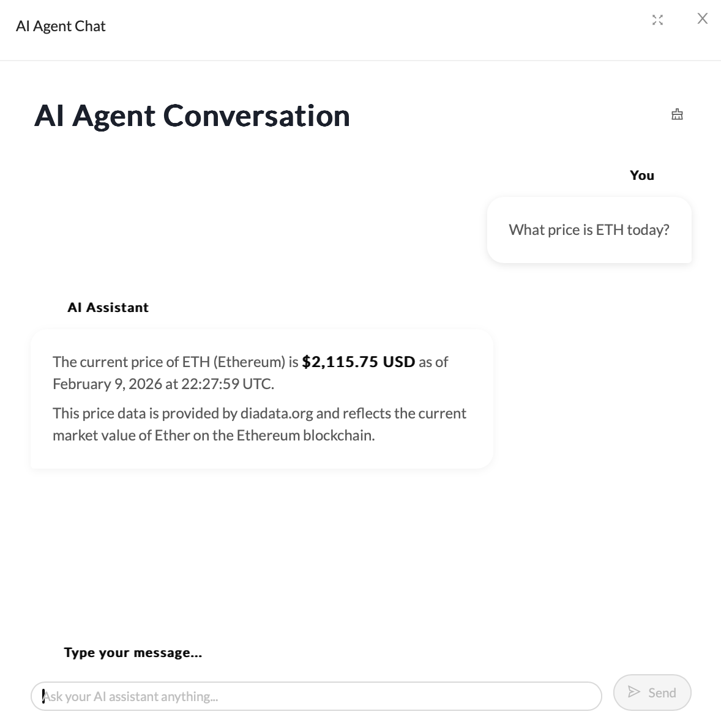Click the bold $2,115.75 USD price

pos(358,362)
